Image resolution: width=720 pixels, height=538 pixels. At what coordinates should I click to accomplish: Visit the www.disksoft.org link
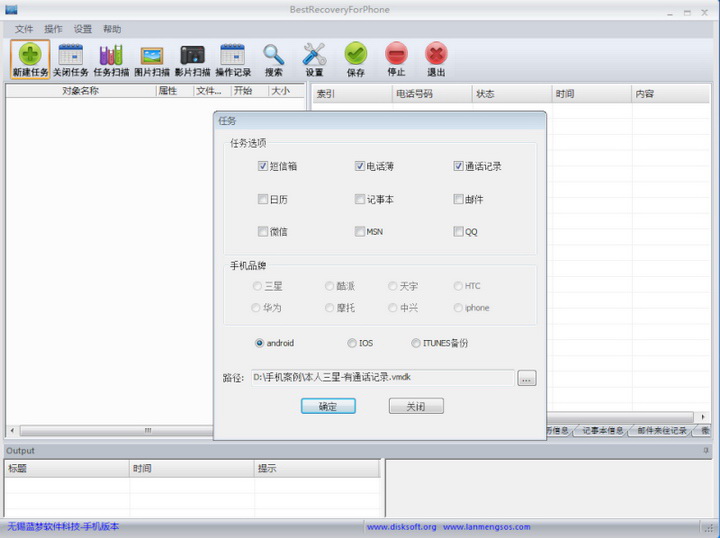(402, 527)
